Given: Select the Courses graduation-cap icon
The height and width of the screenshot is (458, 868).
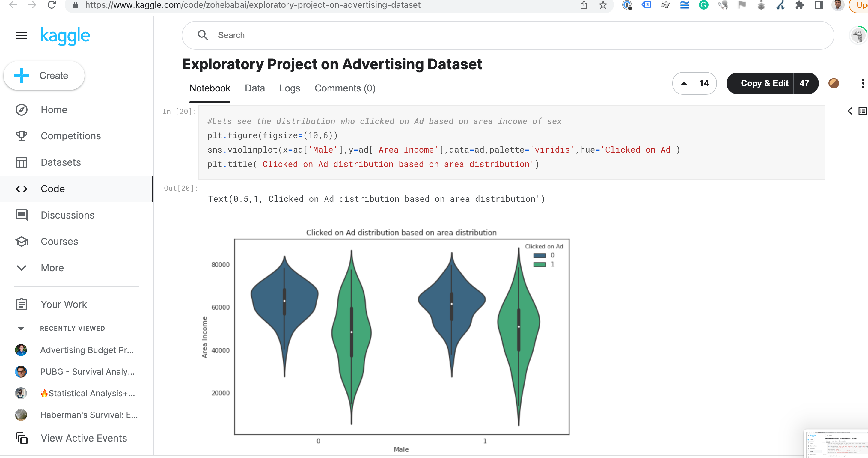Looking at the screenshot, I should 21,242.
